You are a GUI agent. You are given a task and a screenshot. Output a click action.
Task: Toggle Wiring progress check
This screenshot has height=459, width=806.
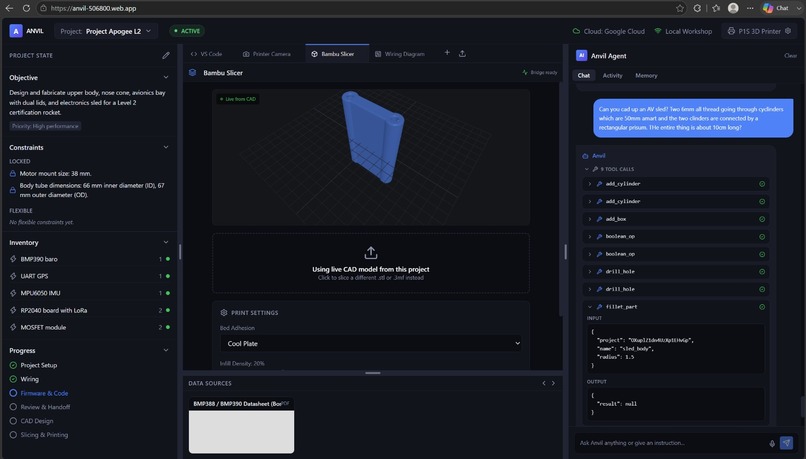tap(13, 379)
